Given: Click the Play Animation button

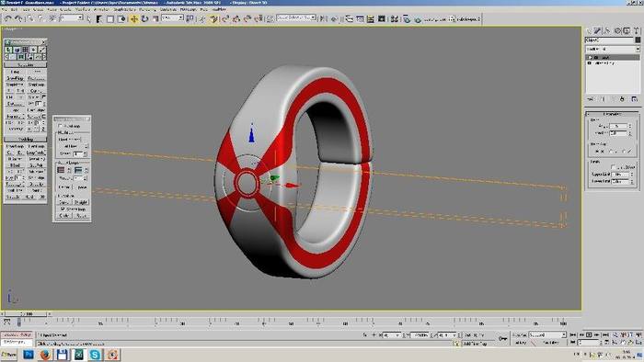Looking at the screenshot, I should pos(589,335).
